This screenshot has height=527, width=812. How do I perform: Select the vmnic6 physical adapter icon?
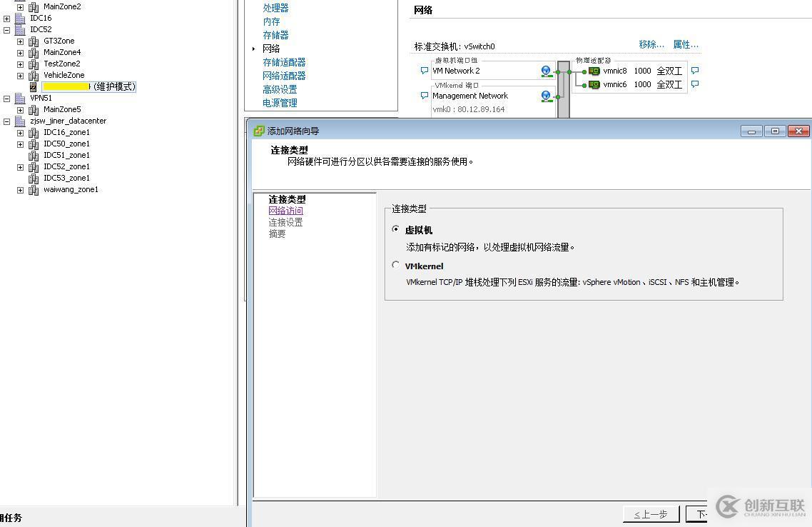[x=594, y=84]
